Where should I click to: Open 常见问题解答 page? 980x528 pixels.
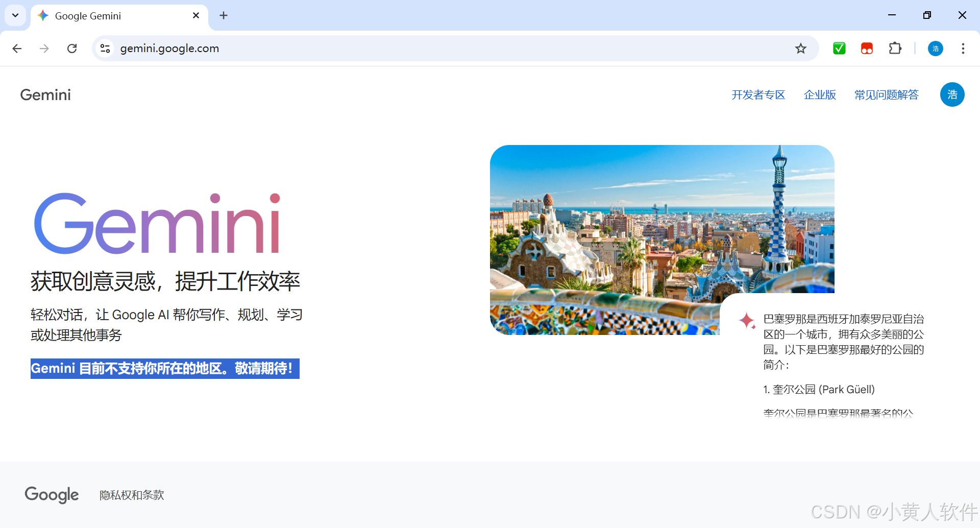(886, 94)
